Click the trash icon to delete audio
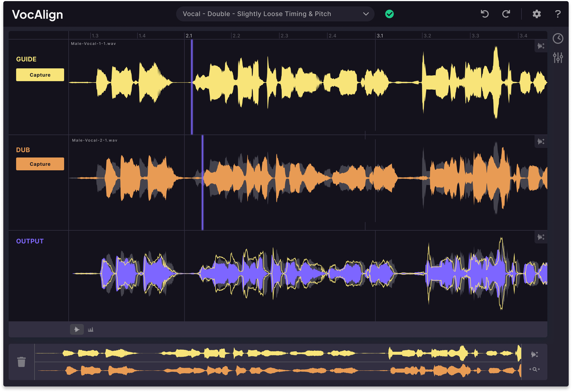The width and height of the screenshot is (572, 392). pyautogui.click(x=21, y=362)
